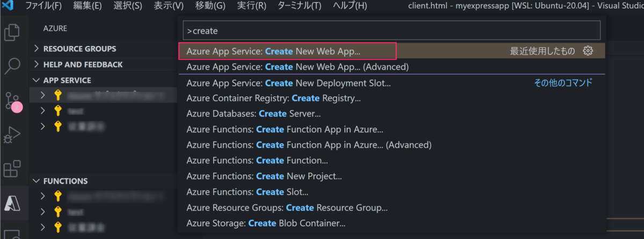Screen dimensions: 644x239
Task: Click key icon beside 'test' under App Service
Action: coord(58,111)
